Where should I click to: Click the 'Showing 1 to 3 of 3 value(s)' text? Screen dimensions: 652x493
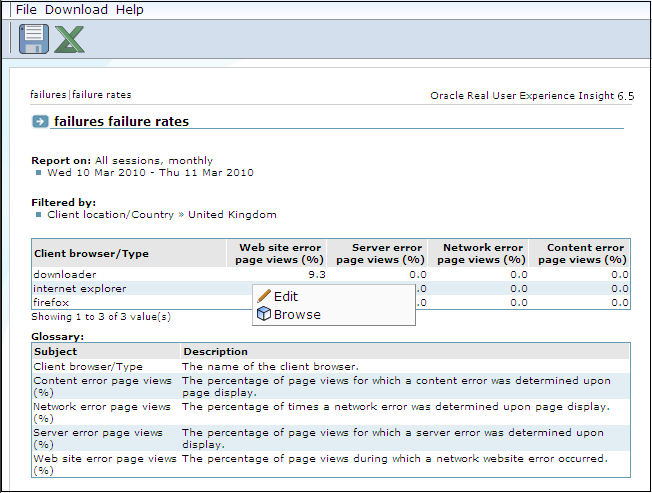click(101, 317)
